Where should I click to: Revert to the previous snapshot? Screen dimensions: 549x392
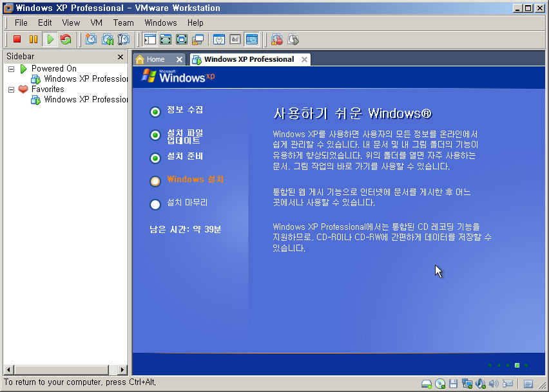(x=107, y=40)
